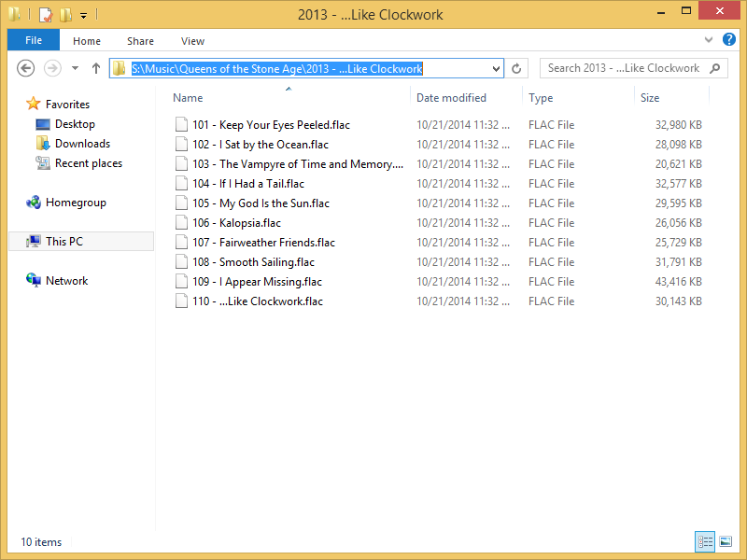Select file 104 - If I Had a Tail.flac
Screen dimensions: 747x560
[248, 184]
